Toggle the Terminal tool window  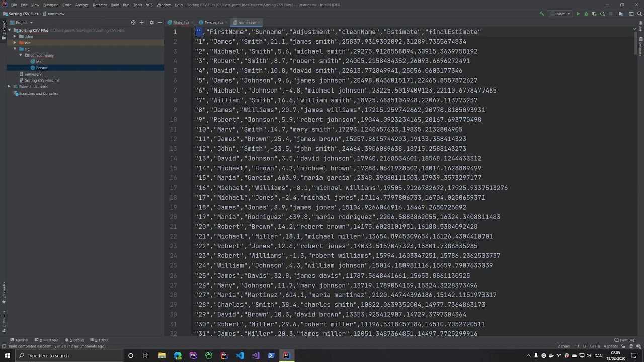20,340
